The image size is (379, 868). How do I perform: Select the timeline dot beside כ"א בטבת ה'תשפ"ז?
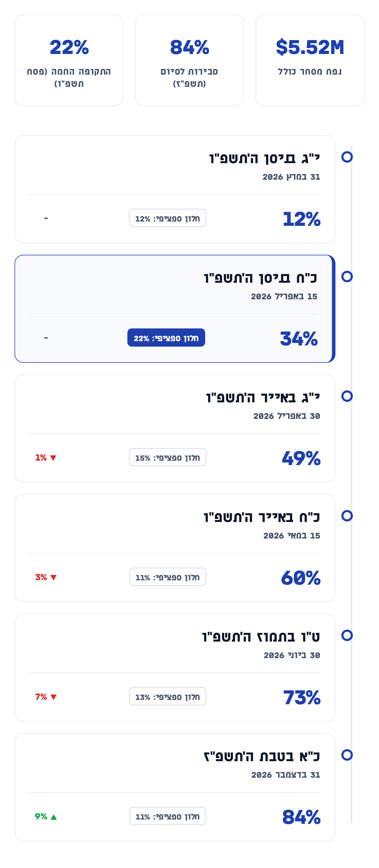[347, 755]
